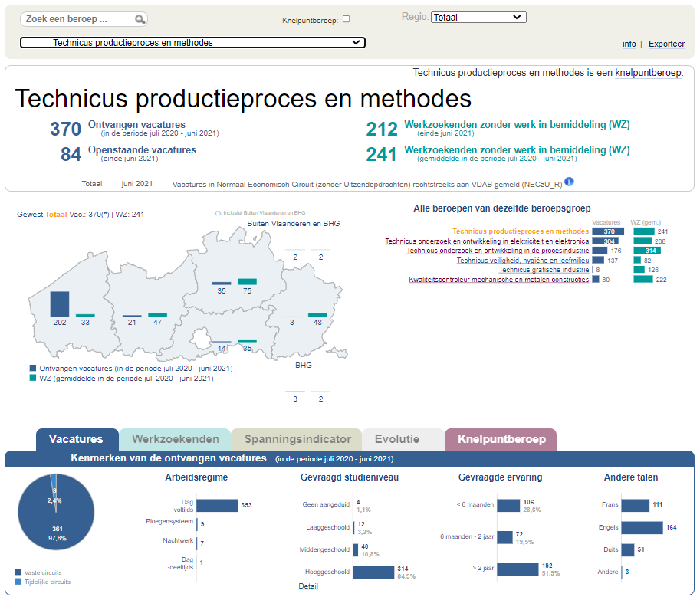The image size is (700, 597).
Task: Click the experience bar for > 2 jaar
Action: [x=518, y=569]
